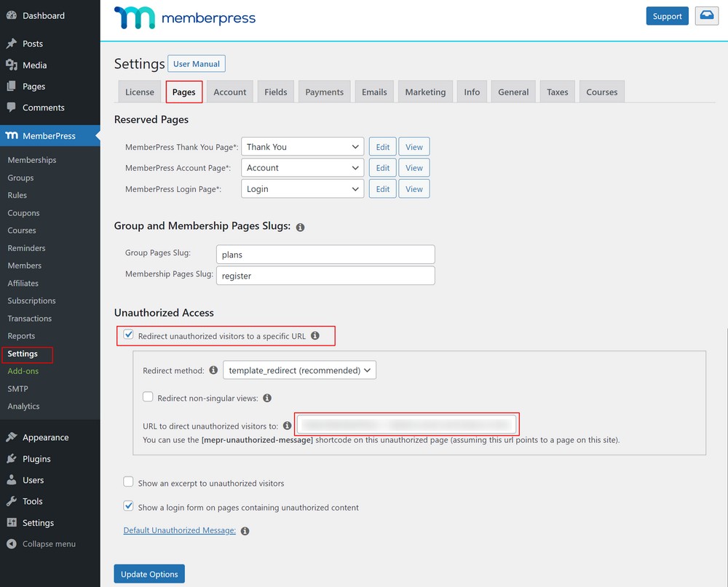Click the Posts pin icon
728x587 pixels.
click(12, 43)
